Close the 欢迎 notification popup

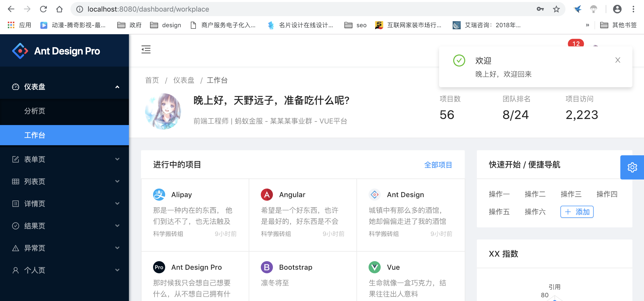point(618,60)
